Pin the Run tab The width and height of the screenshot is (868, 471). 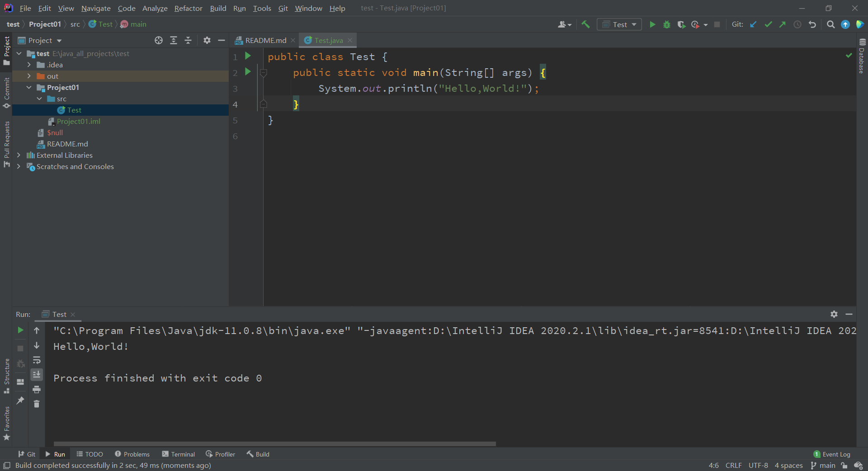pyautogui.click(x=20, y=400)
